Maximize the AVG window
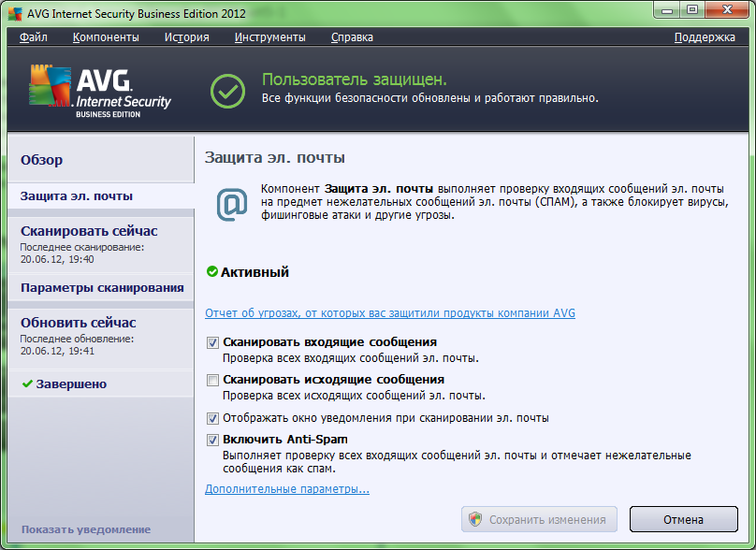Viewport: 756px width, 550px height. click(x=691, y=9)
